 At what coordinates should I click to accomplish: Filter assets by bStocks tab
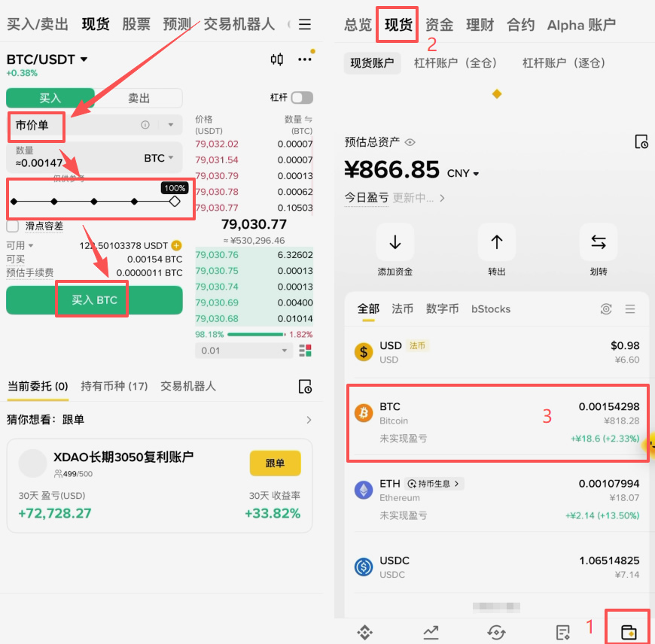tap(491, 309)
